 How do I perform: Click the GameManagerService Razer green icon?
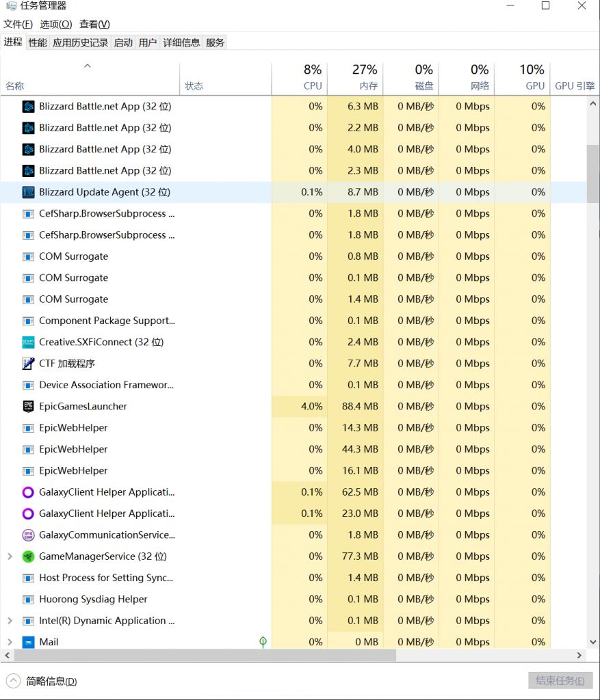coord(28,556)
